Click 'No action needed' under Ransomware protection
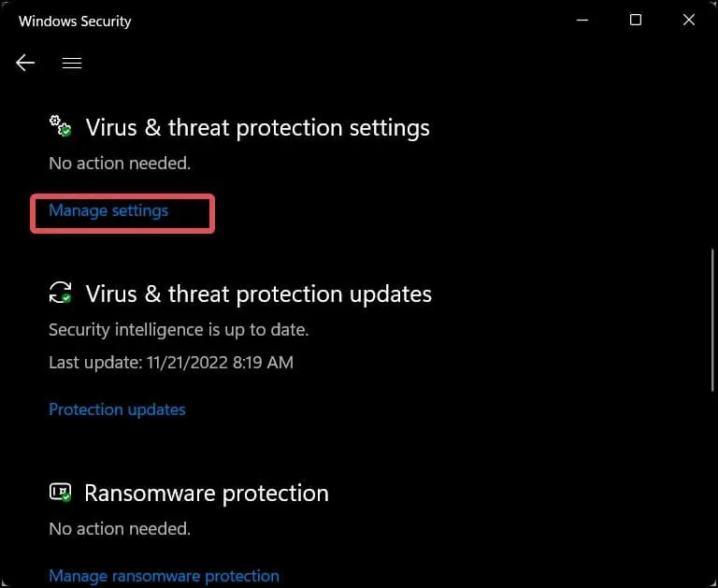Image resolution: width=718 pixels, height=588 pixels. coord(120,529)
